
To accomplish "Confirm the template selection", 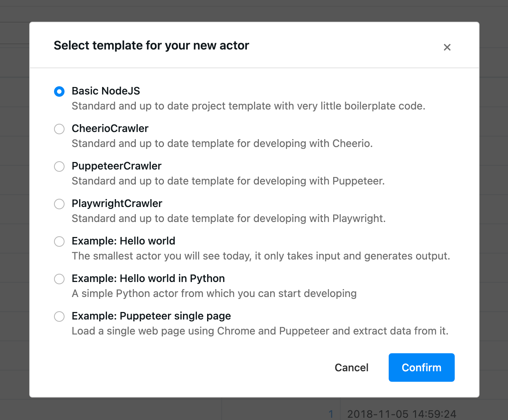I will [421, 367].
